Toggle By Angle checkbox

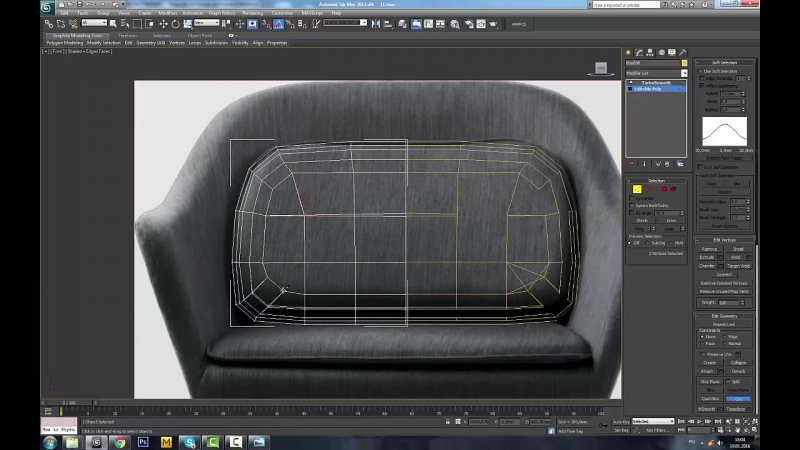point(632,213)
